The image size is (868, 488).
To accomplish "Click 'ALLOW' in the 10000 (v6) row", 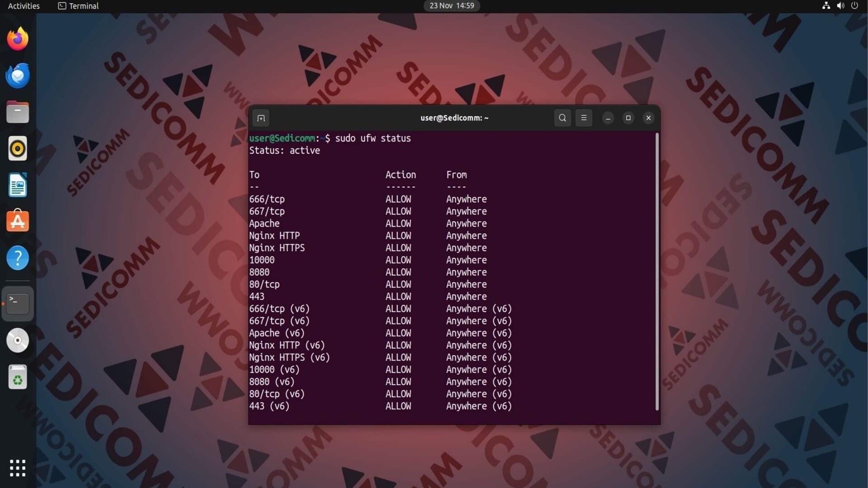I will 398,370.
